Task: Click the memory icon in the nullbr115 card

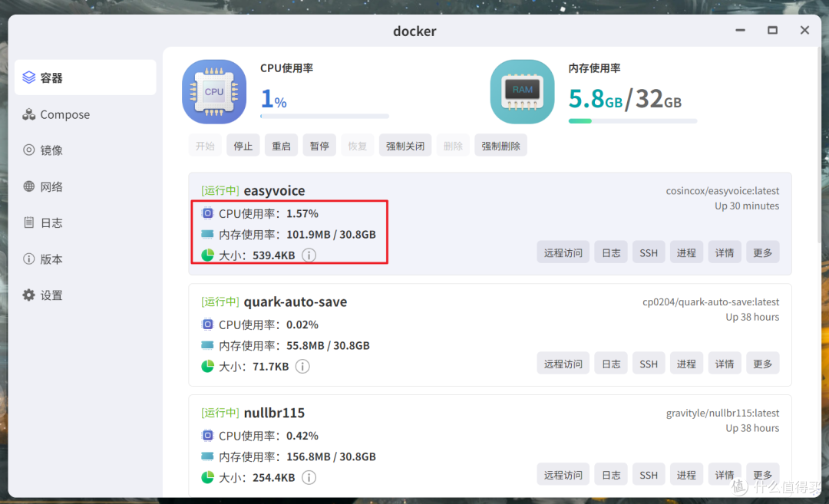Action: [207, 456]
